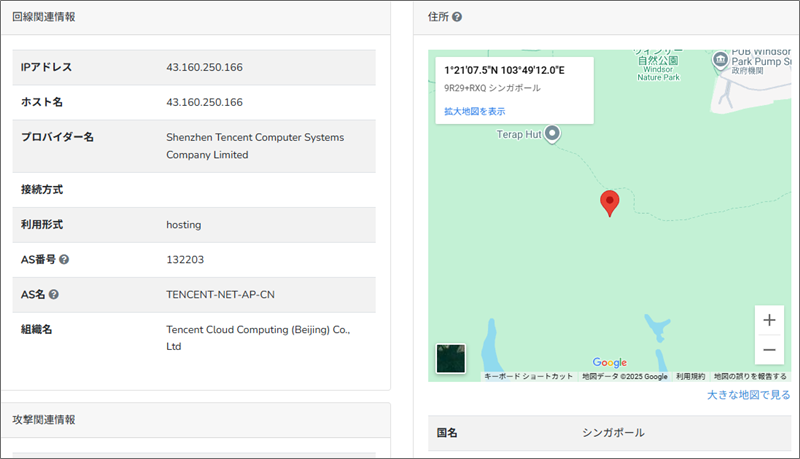Viewport: 800px width, 459px height.
Task: Select plus code 9R29+RXQ シンガポール
Action: [x=492, y=88]
